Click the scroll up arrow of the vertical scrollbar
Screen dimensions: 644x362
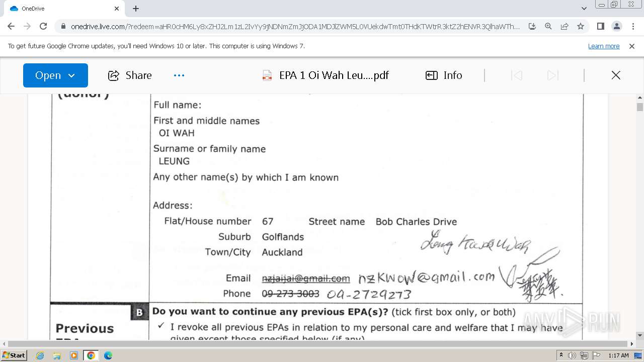click(640, 98)
